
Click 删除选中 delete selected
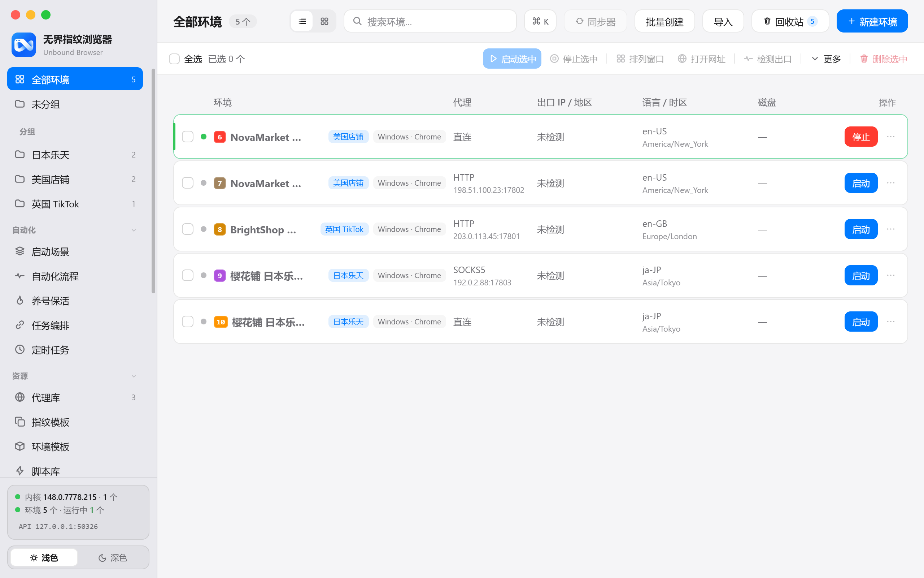point(884,59)
